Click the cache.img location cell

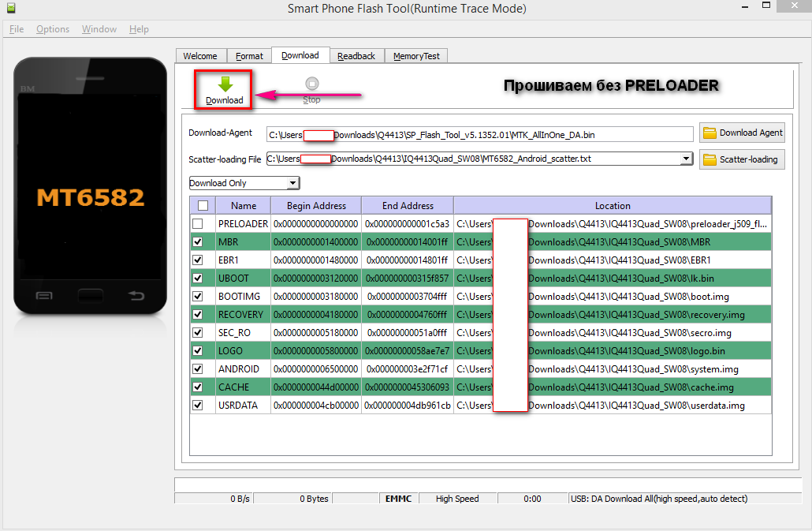click(613, 387)
